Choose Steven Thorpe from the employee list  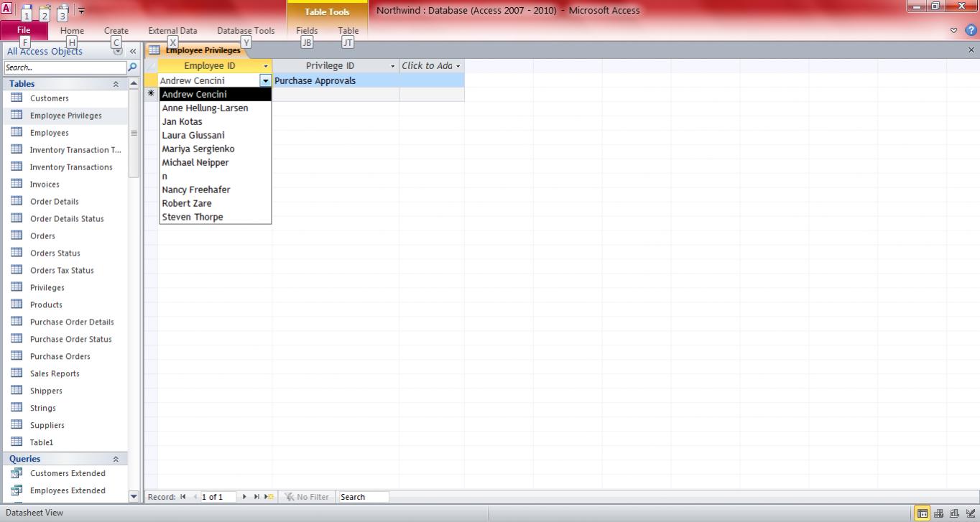pyautogui.click(x=216, y=218)
